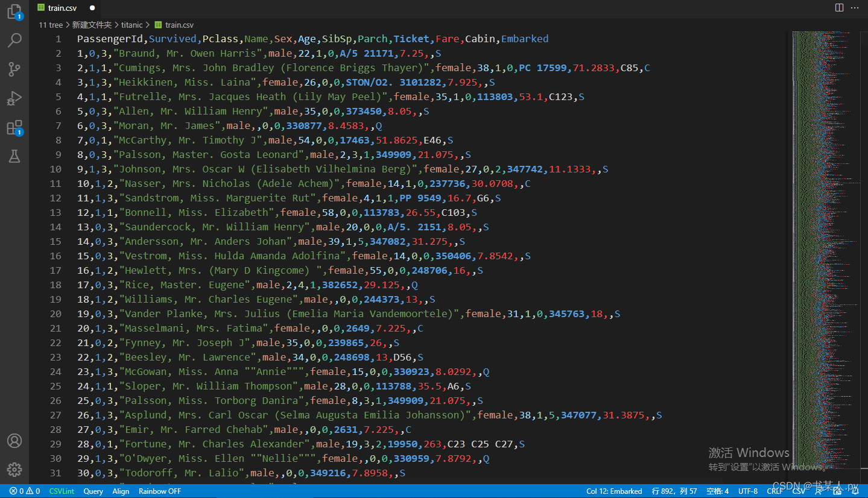The height and width of the screenshot is (498, 868).
Task: Click 'A/5. 2151' ticket value
Action: coord(414,227)
